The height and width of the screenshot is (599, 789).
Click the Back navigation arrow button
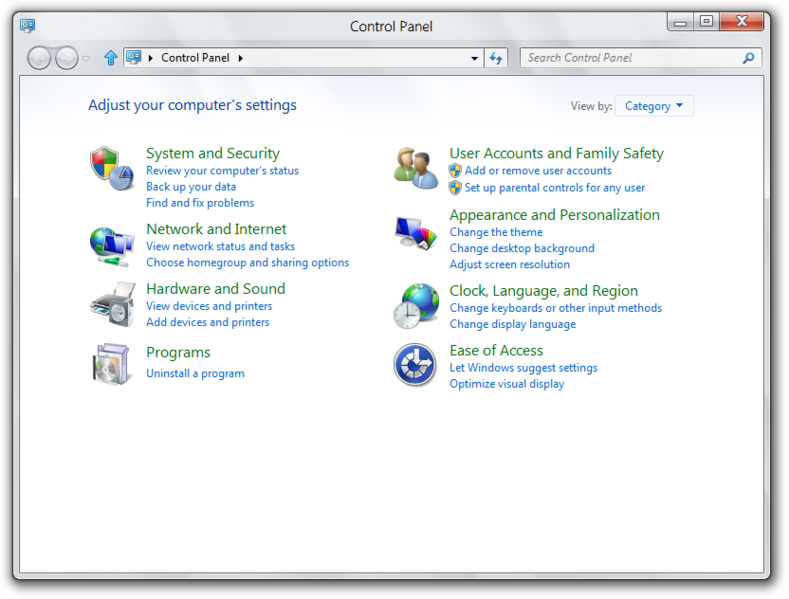pyautogui.click(x=39, y=58)
